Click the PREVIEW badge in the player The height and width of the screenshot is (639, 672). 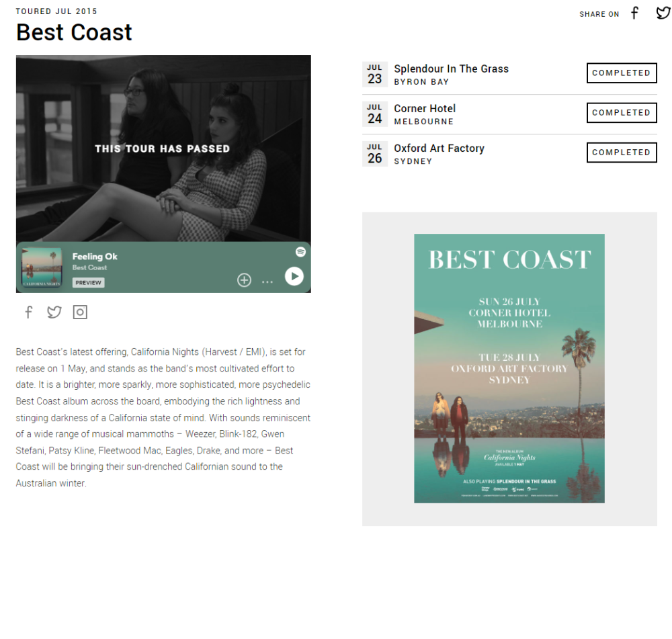coord(89,282)
